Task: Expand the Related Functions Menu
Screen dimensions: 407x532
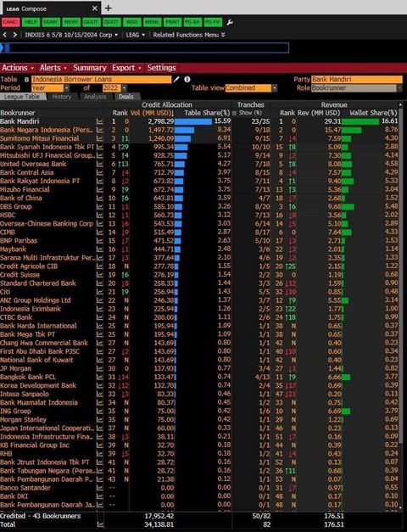Action: tap(189, 35)
